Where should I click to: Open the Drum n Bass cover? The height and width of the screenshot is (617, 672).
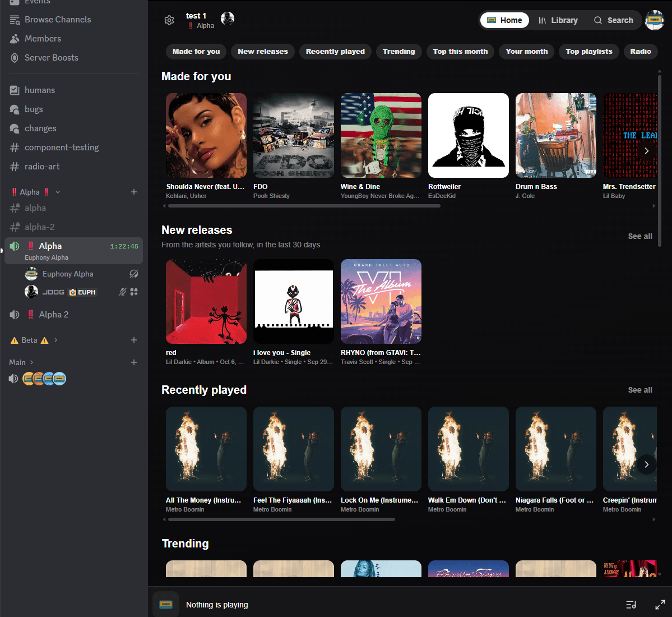click(556, 136)
